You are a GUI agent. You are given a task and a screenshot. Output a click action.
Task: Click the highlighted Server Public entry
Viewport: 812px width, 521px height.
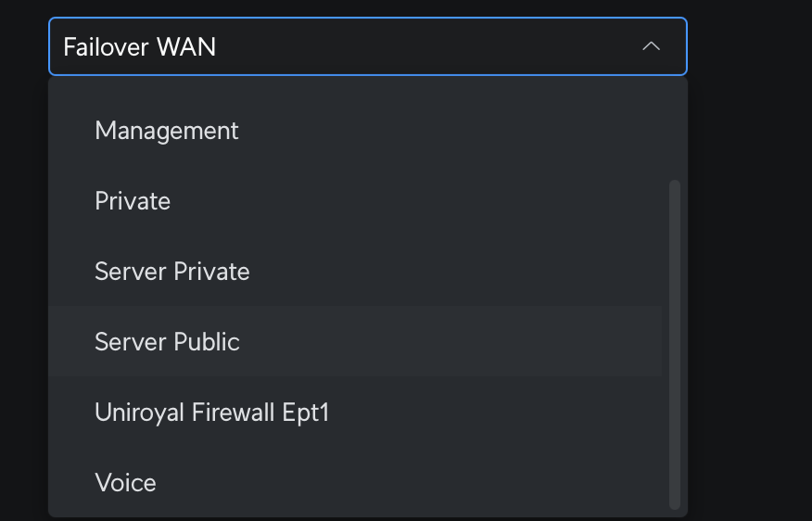[x=167, y=342]
